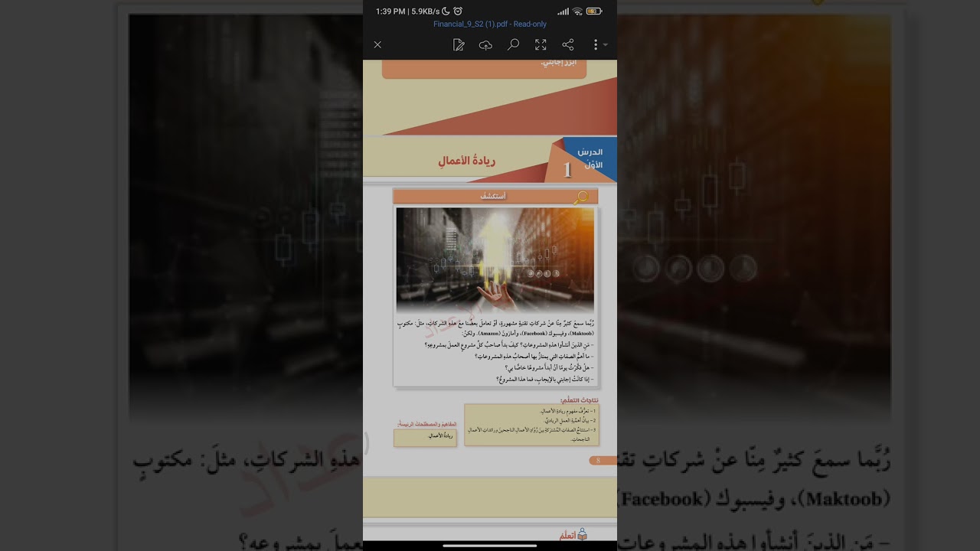
Task: Tap the city and hand illustration
Action: [495, 259]
